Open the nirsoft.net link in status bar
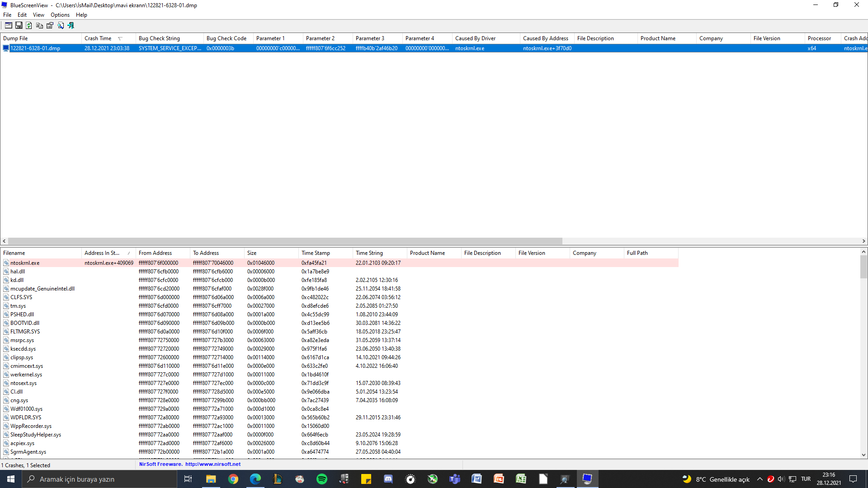Viewport: 868px width, 488px height. [x=213, y=464]
